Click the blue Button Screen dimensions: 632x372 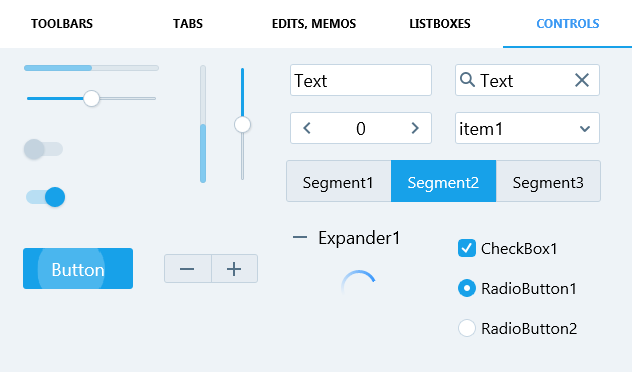pyautogui.click(x=78, y=268)
